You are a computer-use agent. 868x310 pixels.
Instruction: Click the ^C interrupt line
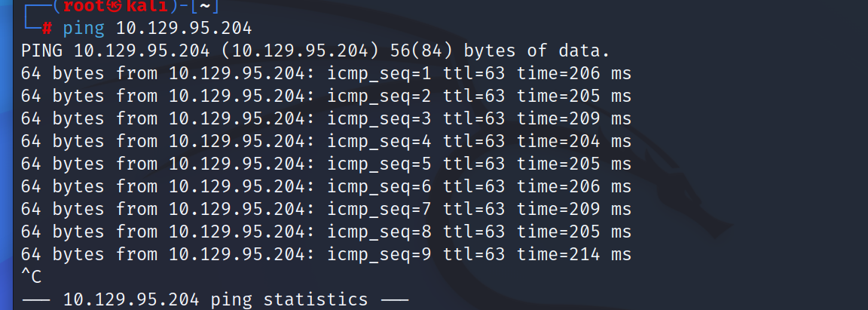point(32,277)
